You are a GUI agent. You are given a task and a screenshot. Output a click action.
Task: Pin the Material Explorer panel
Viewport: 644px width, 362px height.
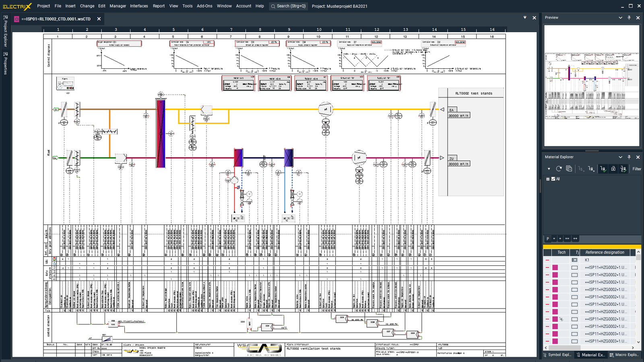point(629,157)
